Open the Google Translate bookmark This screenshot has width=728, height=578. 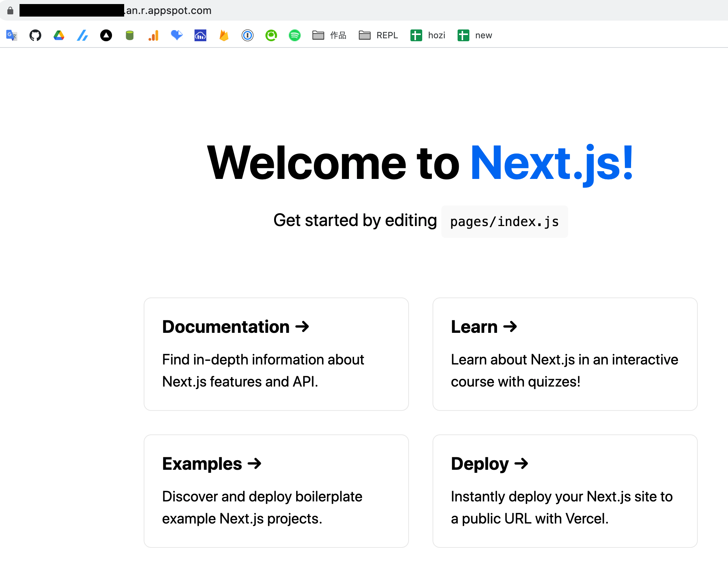(x=12, y=35)
